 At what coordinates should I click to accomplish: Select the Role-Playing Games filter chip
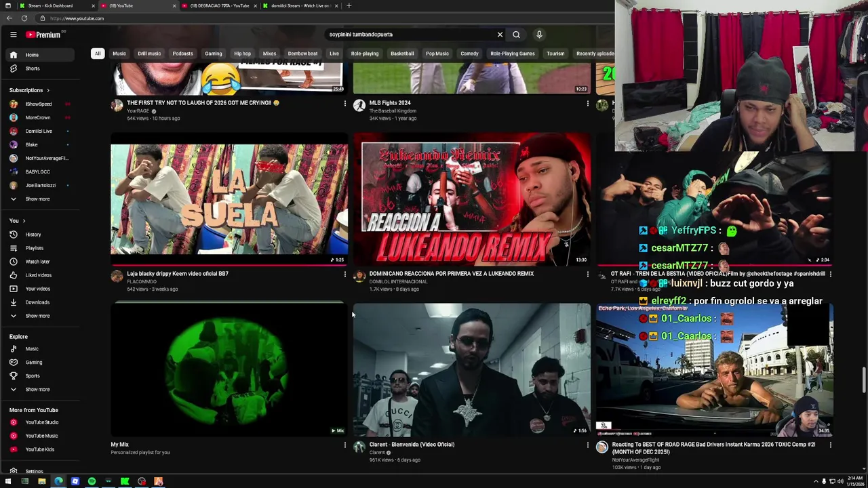tap(513, 54)
